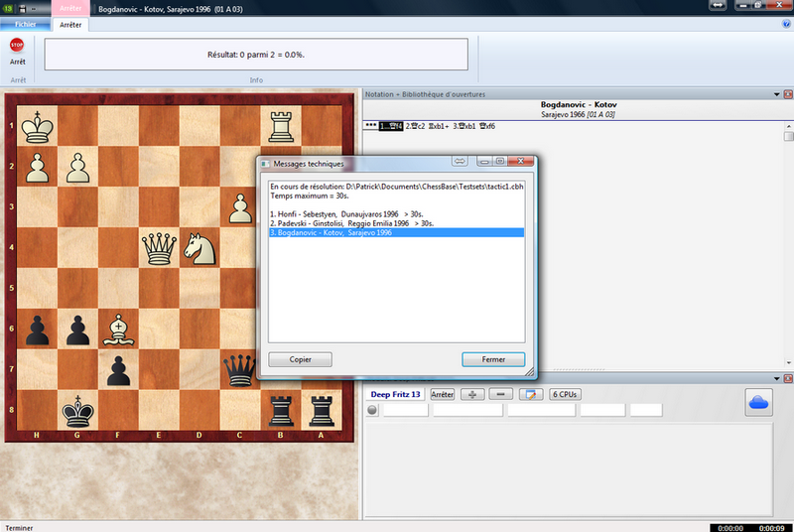Viewport: 794px width, 532px height.
Task: Click the Temps maximum = 30s line
Action: pyautogui.click(x=310, y=196)
